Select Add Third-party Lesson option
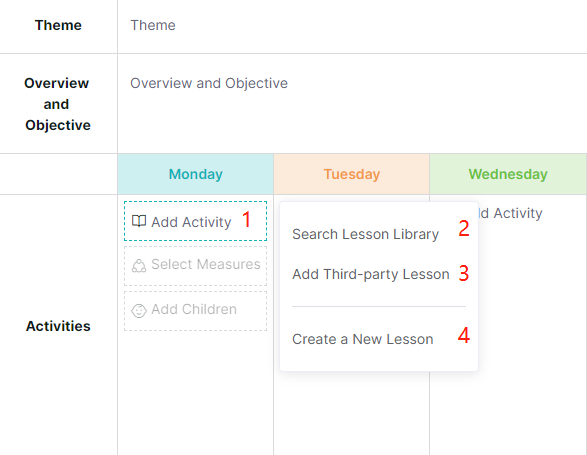Screen dimensions: 587x455 (x=371, y=274)
